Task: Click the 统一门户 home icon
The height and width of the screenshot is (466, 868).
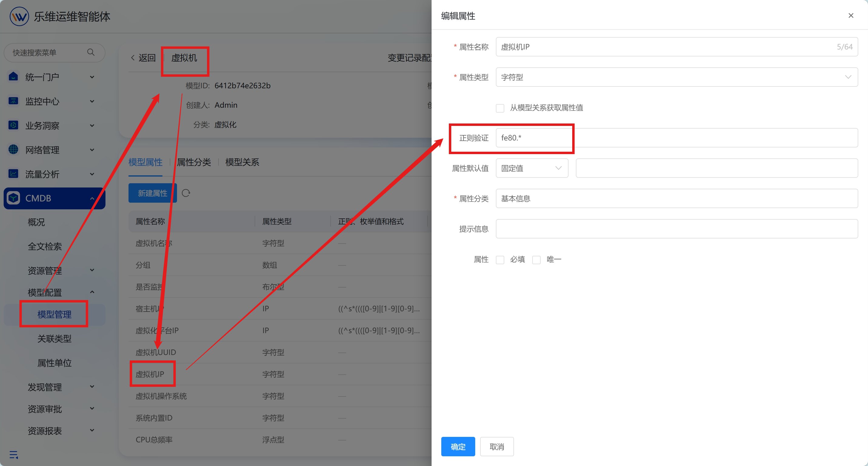Action: pyautogui.click(x=13, y=76)
